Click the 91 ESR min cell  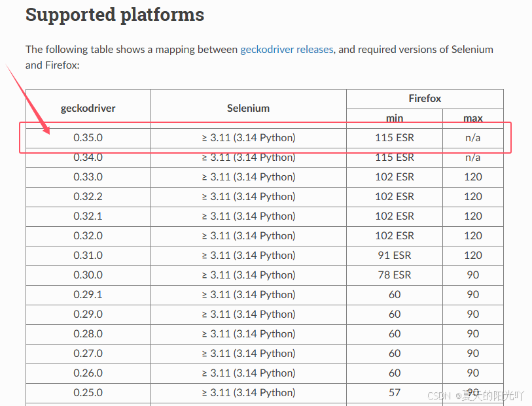click(x=395, y=256)
